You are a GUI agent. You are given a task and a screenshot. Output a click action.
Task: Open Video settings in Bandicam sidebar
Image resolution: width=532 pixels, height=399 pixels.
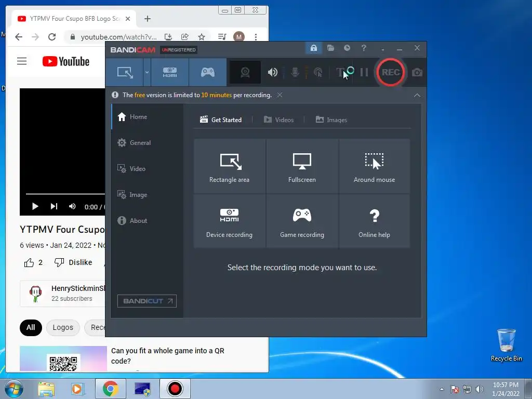click(x=147, y=169)
